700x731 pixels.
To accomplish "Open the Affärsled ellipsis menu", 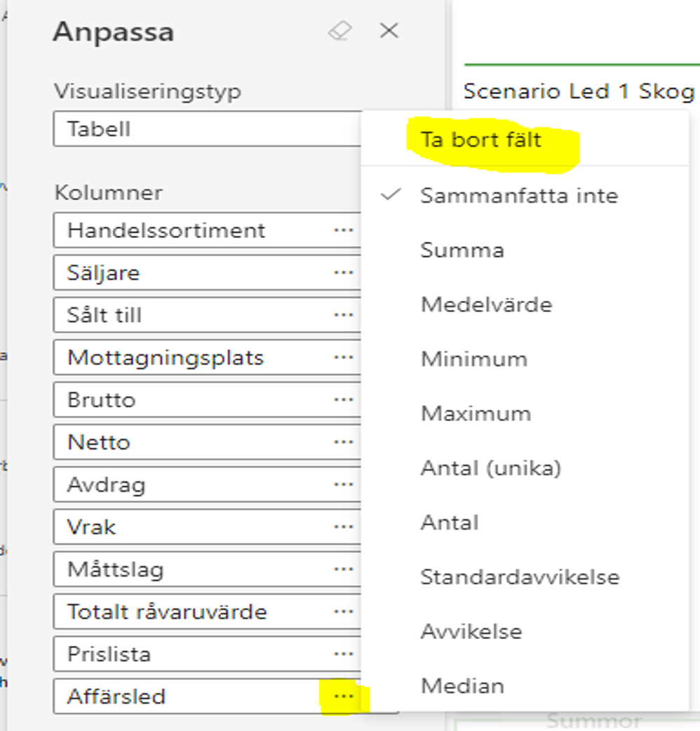I will [x=344, y=697].
